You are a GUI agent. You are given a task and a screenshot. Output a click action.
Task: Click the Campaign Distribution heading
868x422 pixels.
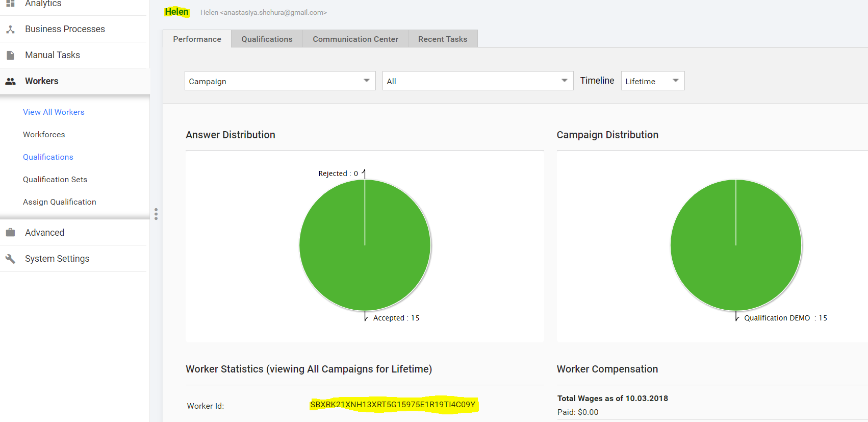coord(607,135)
